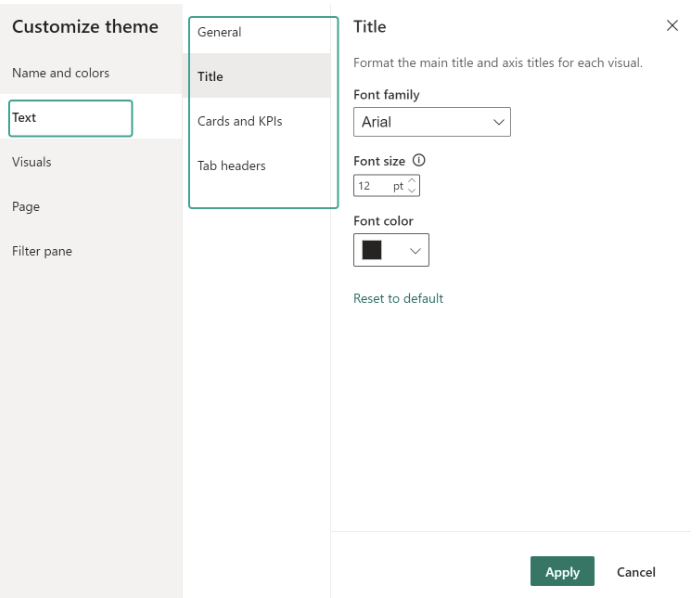Switch to the Visuals category
Image resolution: width=698 pixels, height=598 pixels.
coord(32,162)
